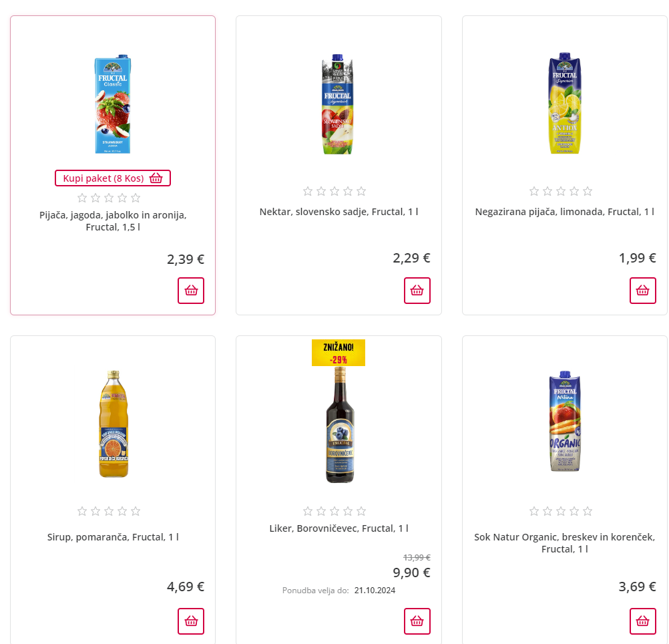Open orange syrup bottle image
This screenshot has width=669, height=644.
click(x=113, y=424)
